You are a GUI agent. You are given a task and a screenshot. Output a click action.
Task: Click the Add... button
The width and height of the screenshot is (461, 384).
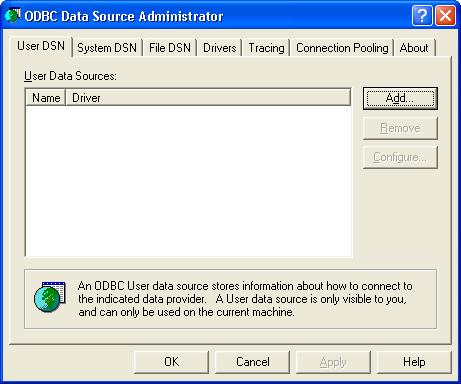pyautogui.click(x=400, y=98)
